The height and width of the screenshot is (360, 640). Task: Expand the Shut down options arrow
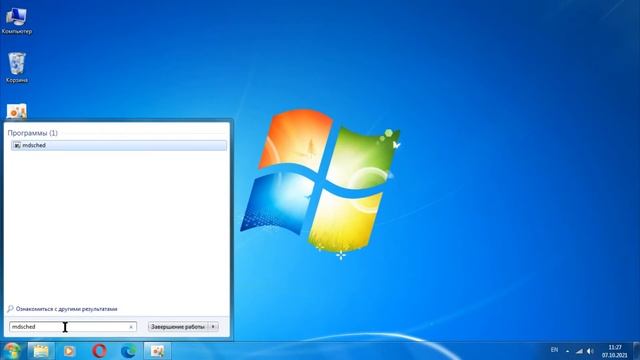pos(213,327)
